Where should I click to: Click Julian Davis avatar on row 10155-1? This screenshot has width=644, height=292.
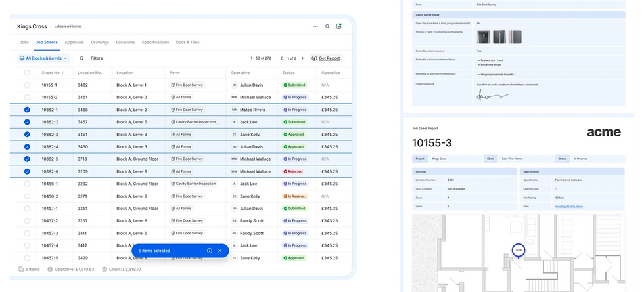click(x=234, y=85)
